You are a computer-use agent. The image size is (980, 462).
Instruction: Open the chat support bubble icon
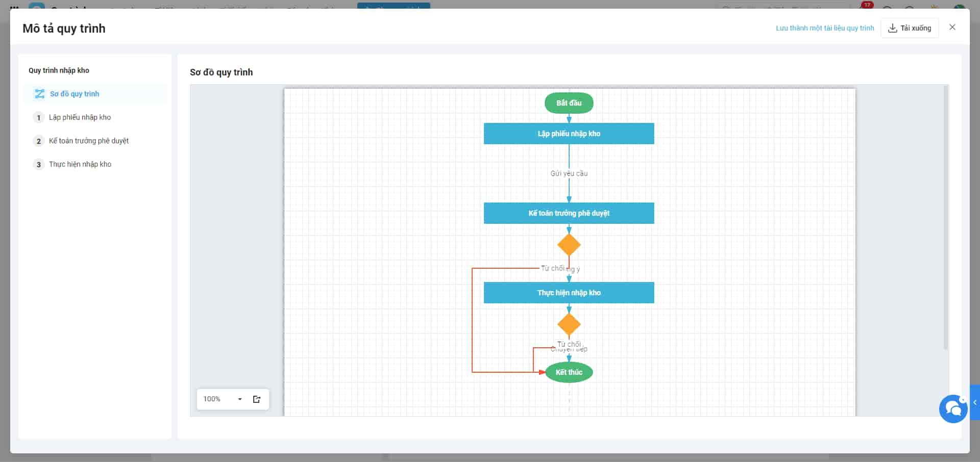953,408
